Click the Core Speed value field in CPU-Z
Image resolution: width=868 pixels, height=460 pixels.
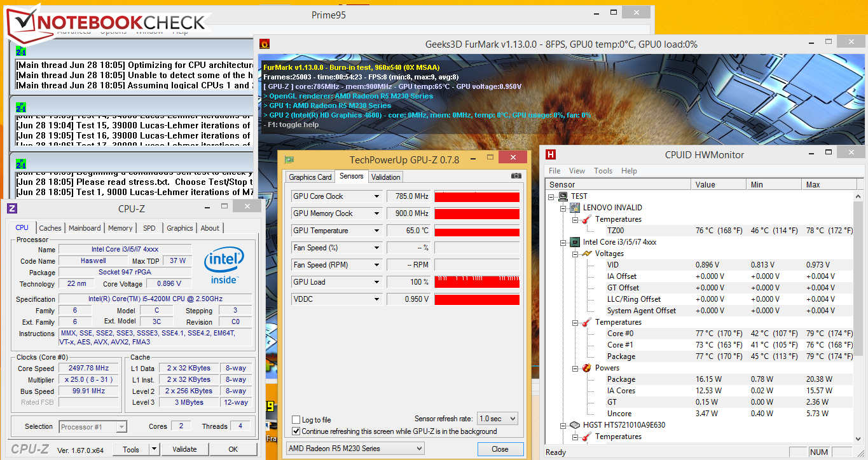click(x=88, y=369)
